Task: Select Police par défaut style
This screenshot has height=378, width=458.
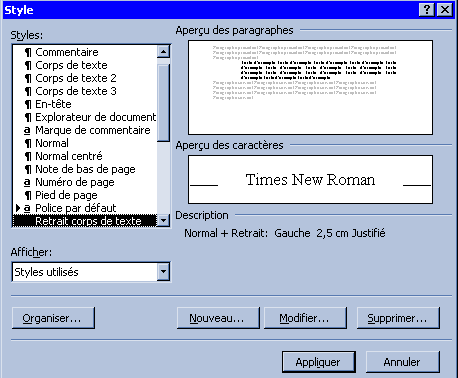Action: pyautogui.click(x=85, y=208)
